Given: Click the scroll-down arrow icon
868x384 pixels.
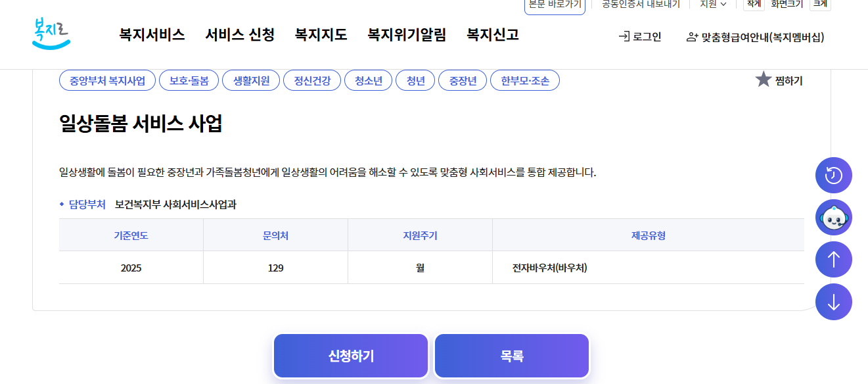Looking at the screenshot, I should (833, 301).
